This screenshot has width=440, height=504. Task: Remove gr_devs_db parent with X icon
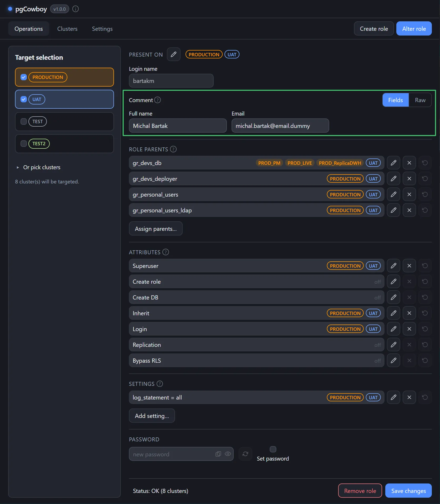tap(409, 163)
